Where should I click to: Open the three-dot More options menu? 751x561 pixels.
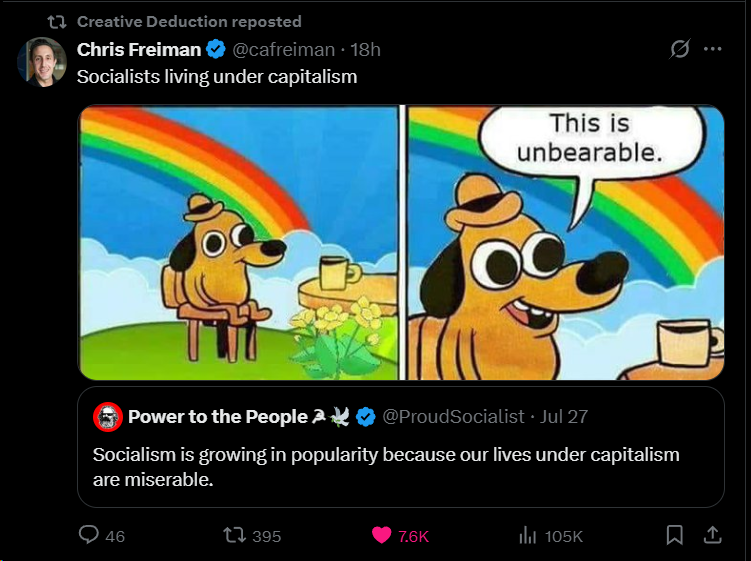point(712,50)
